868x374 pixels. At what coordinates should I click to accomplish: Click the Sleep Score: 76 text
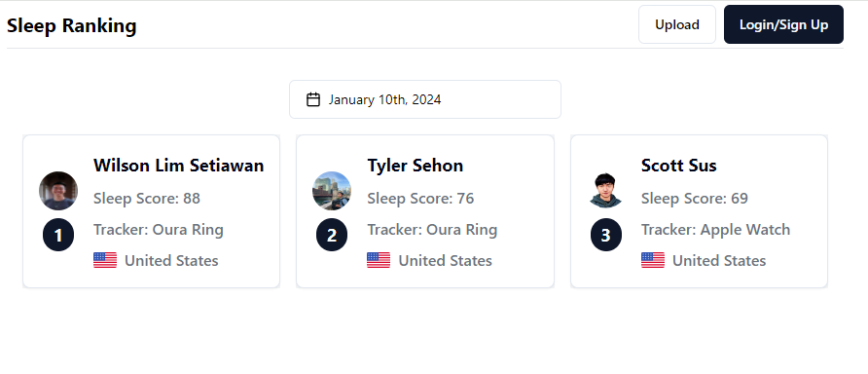coord(420,199)
